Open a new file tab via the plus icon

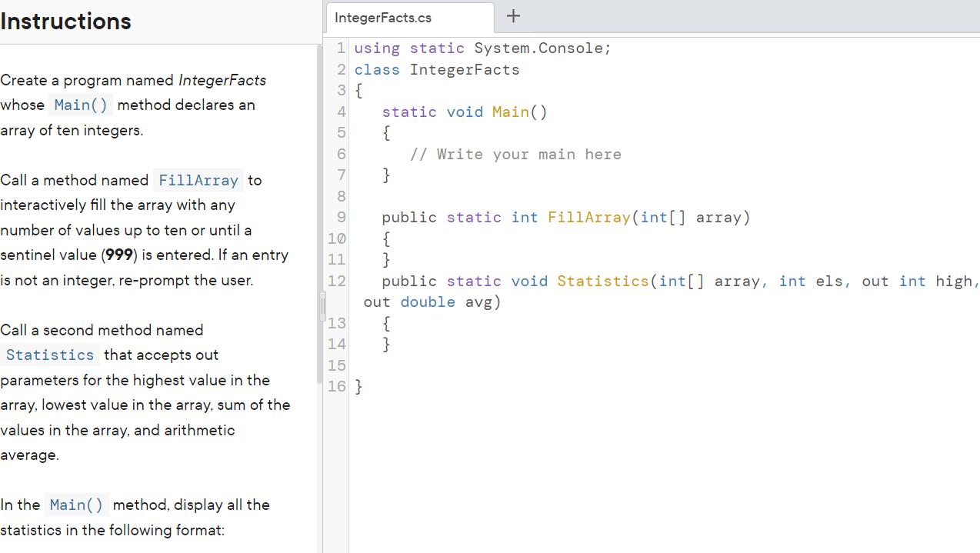(x=512, y=16)
